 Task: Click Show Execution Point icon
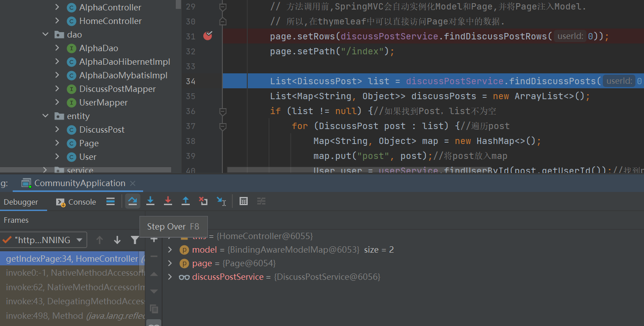click(111, 201)
